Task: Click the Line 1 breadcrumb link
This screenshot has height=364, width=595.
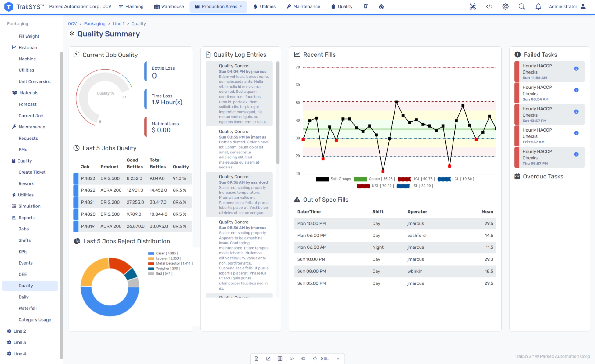Action: (118, 24)
